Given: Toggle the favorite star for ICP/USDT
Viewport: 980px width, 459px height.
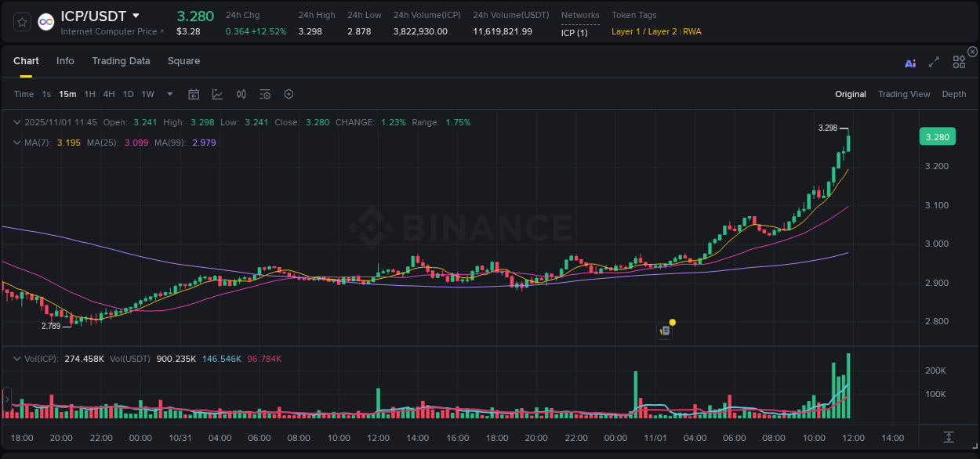Looking at the screenshot, I should pyautogui.click(x=21, y=21).
